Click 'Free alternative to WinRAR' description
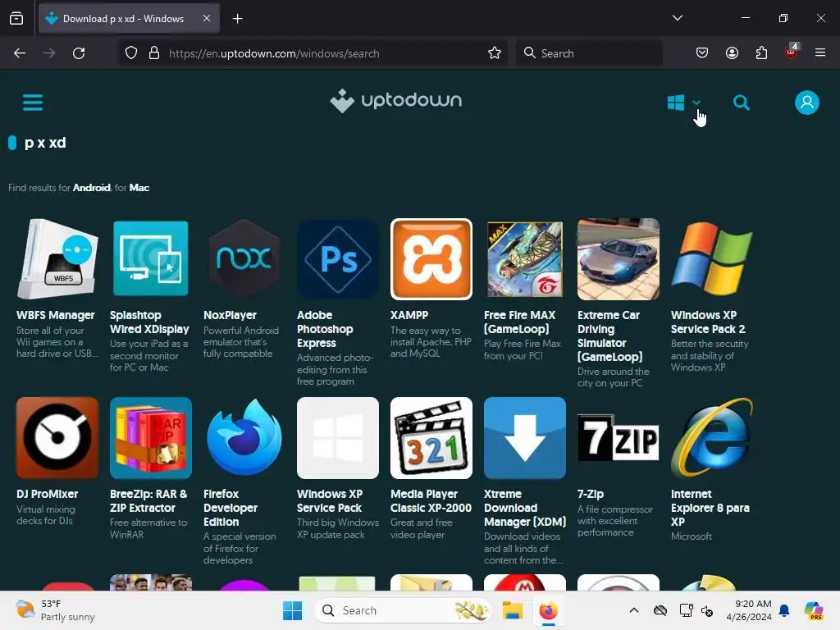840x630 pixels. pyautogui.click(x=148, y=528)
